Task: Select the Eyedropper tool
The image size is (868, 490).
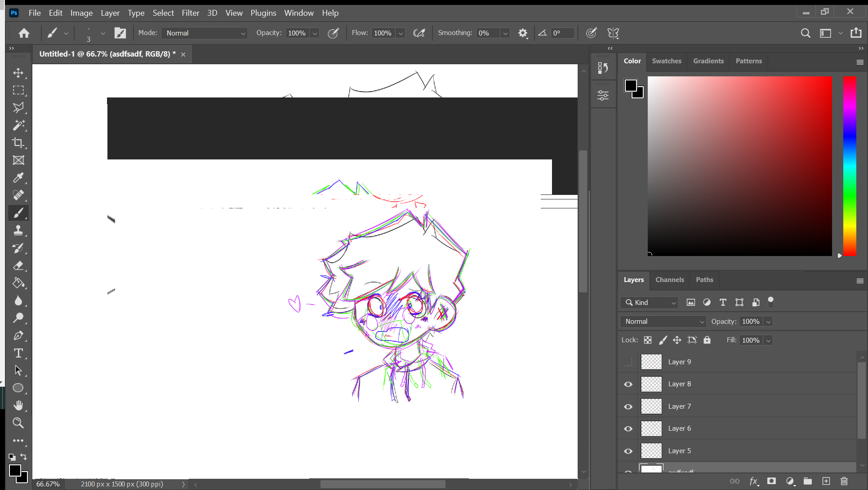Action: click(18, 178)
